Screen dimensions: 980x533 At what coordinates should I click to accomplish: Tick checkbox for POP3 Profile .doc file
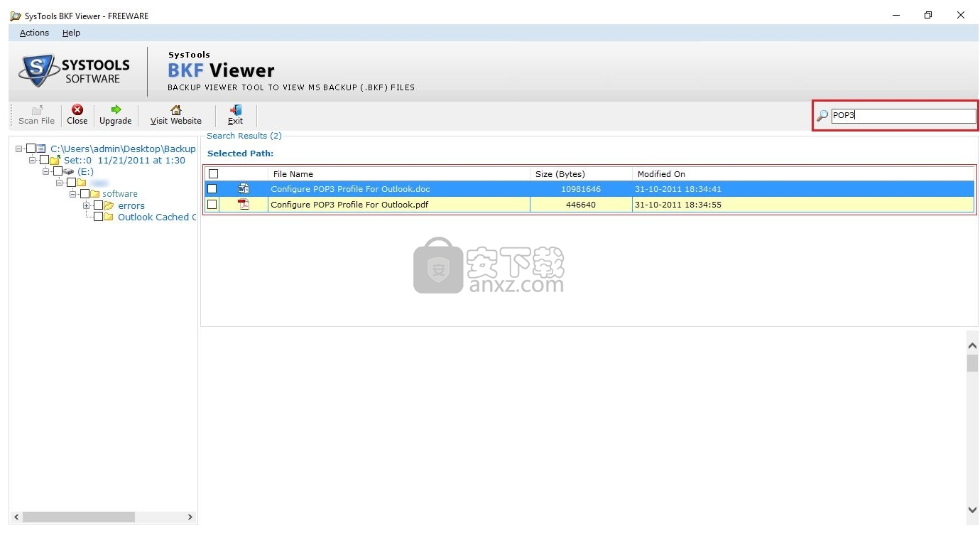pos(212,189)
